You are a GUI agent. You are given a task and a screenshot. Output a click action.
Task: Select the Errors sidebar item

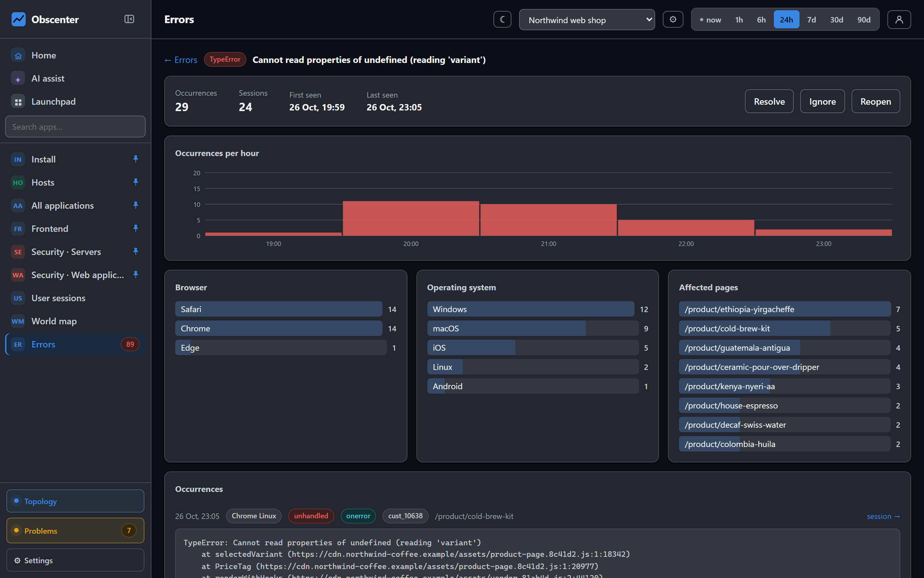click(75, 345)
